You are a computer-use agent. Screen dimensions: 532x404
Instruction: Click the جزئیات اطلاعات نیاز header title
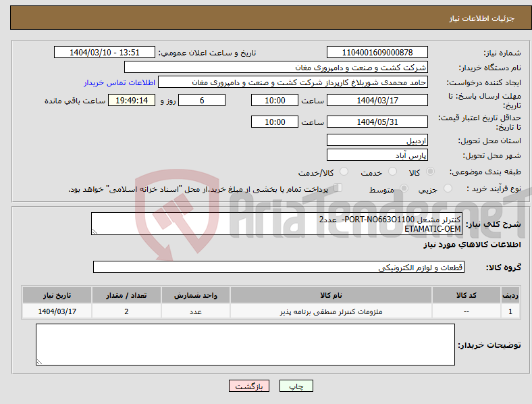(x=482, y=18)
